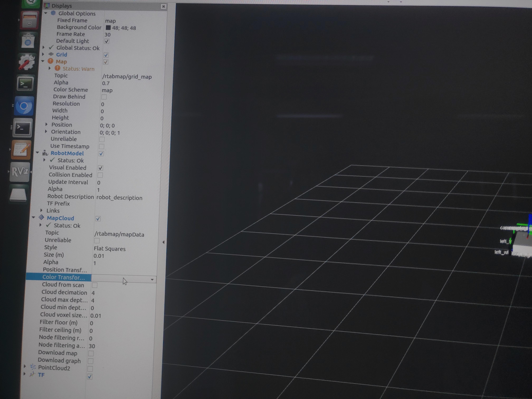Collapse the MapCloud display

(x=34, y=217)
